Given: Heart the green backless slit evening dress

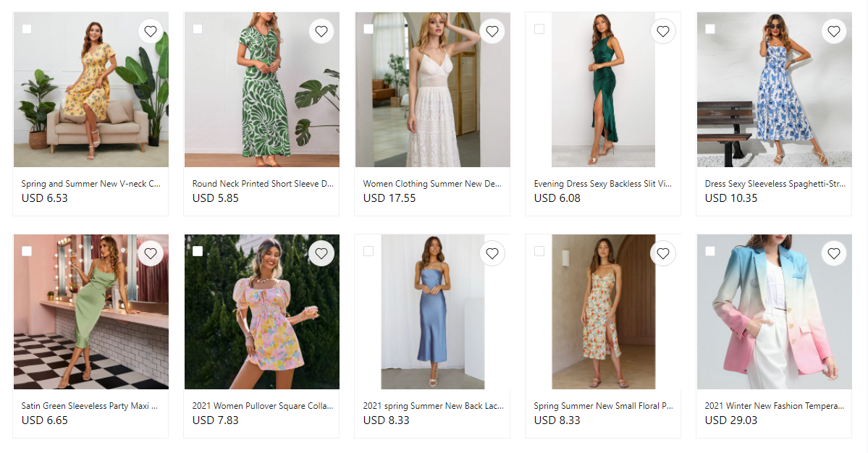Looking at the screenshot, I should (x=663, y=31).
